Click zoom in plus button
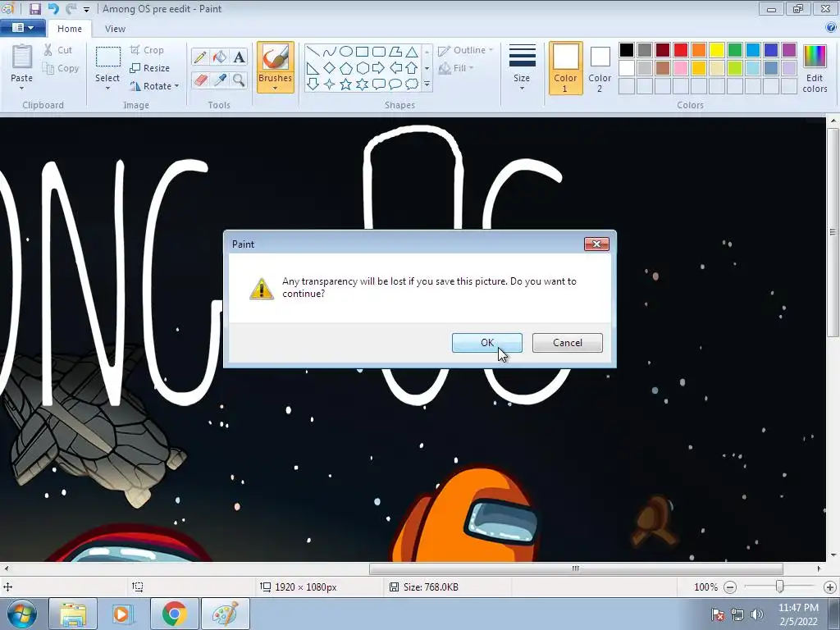Viewport: 840px width, 630px height. pos(830,587)
